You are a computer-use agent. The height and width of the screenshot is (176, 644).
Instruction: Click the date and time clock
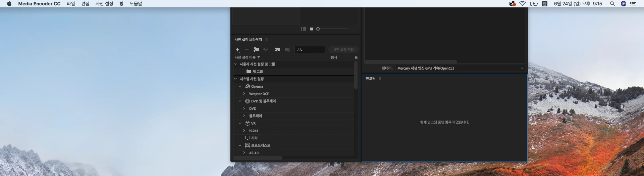click(x=578, y=4)
